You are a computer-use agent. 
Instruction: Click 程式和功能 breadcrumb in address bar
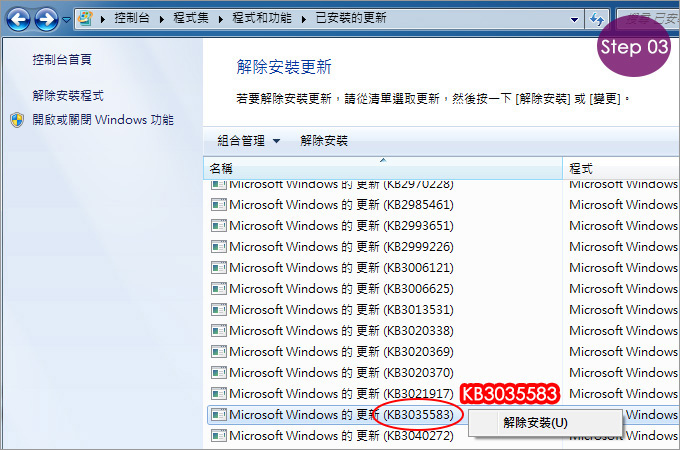pyautogui.click(x=262, y=18)
